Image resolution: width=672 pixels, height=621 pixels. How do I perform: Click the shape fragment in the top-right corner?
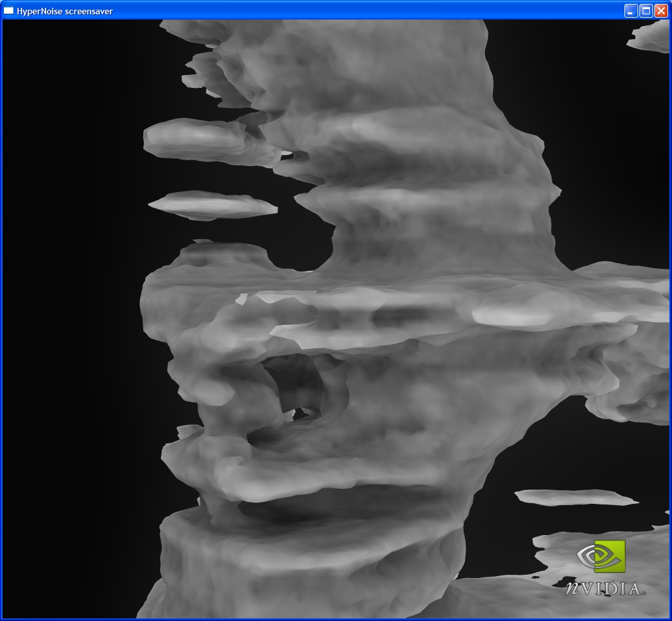pyautogui.click(x=650, y=36)
